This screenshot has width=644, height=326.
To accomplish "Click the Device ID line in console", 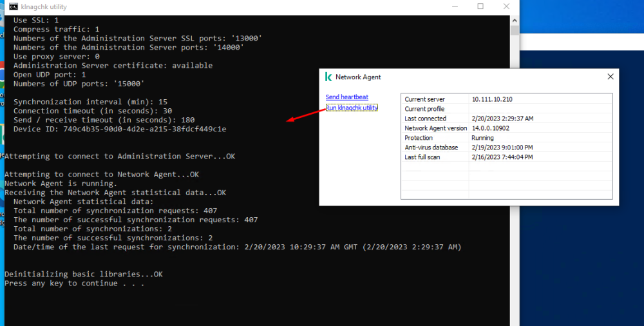I will pos(120,129).
